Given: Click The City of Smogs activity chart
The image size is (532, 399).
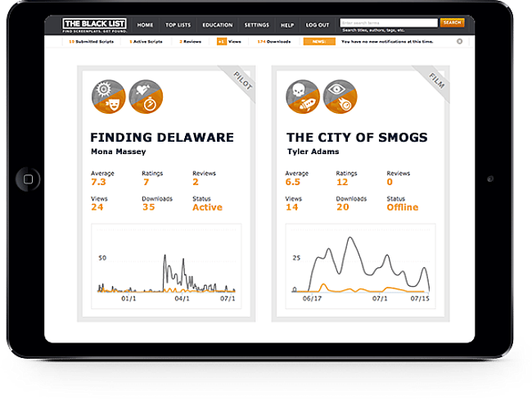Looking at the screenshot, I should pos(360,266).
